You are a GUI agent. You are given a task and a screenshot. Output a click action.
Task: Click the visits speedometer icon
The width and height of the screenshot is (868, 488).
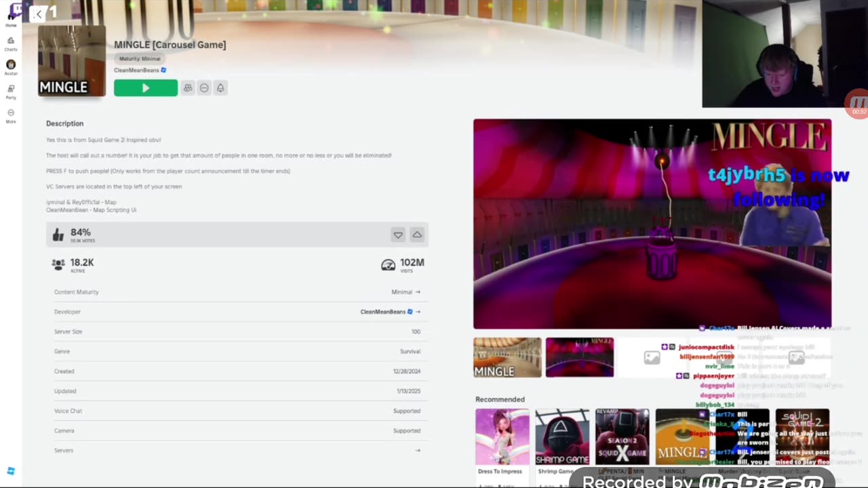(388, 265)
